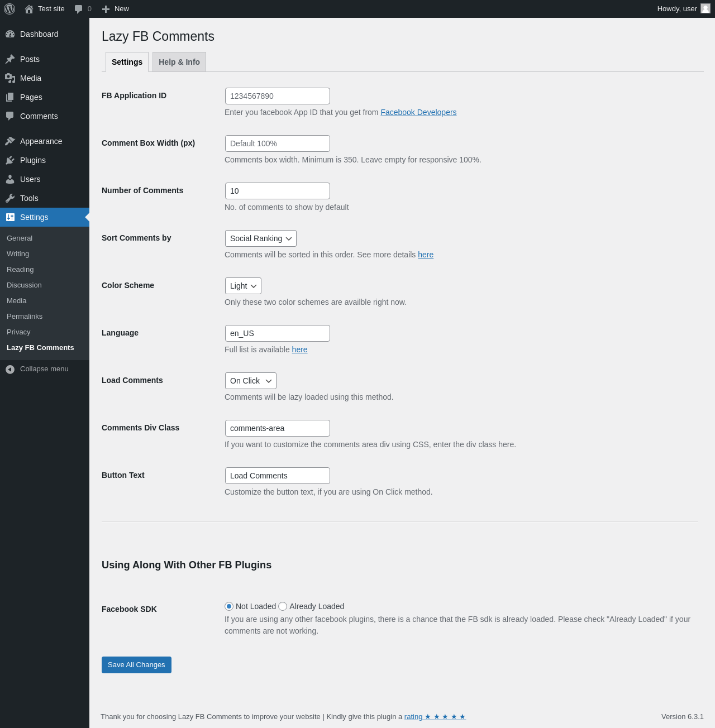Click the Using Along With Other FB Plugins heading
715x728 pixels.
187,565
